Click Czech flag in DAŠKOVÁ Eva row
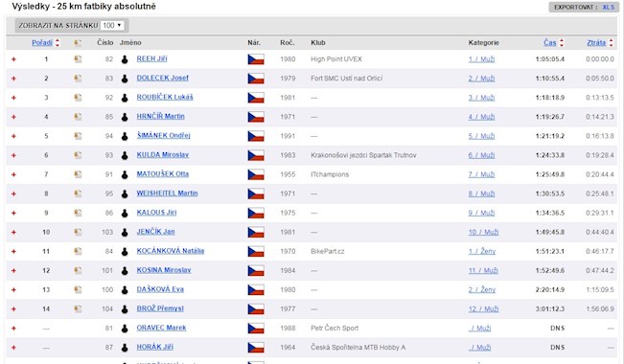624x364 pixels. tap(256, 289)
